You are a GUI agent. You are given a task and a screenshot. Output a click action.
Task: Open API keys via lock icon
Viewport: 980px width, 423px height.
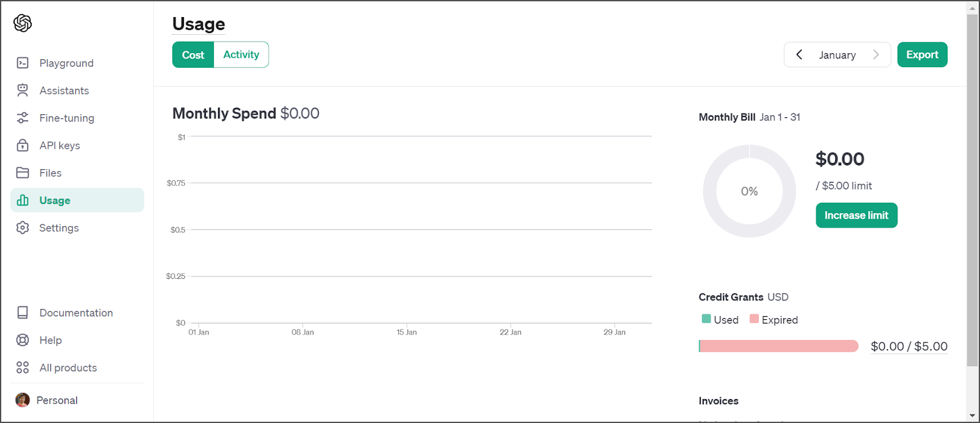click(x=23, y=145)
